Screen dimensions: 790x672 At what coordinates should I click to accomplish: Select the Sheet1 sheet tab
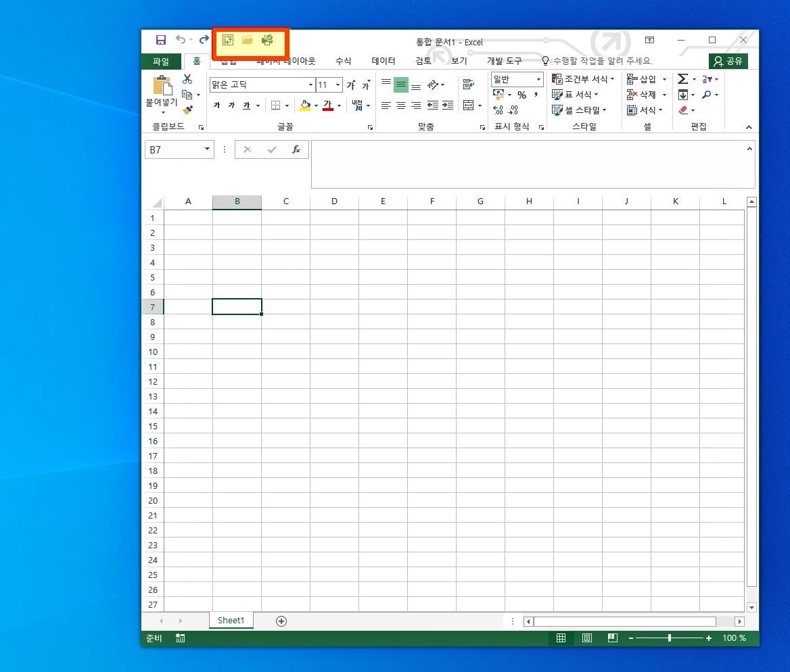(231, 621)
